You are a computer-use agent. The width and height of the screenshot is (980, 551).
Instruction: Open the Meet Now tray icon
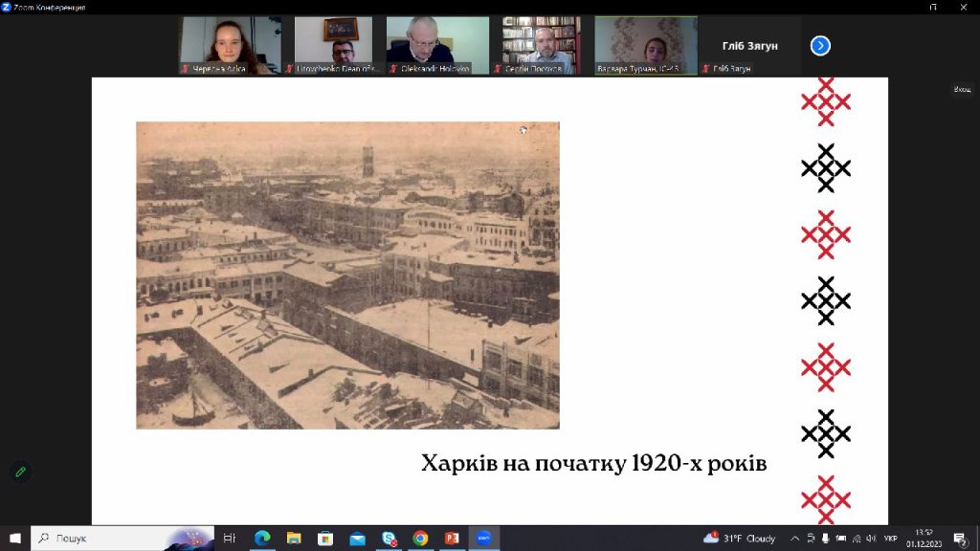(811, 538)
